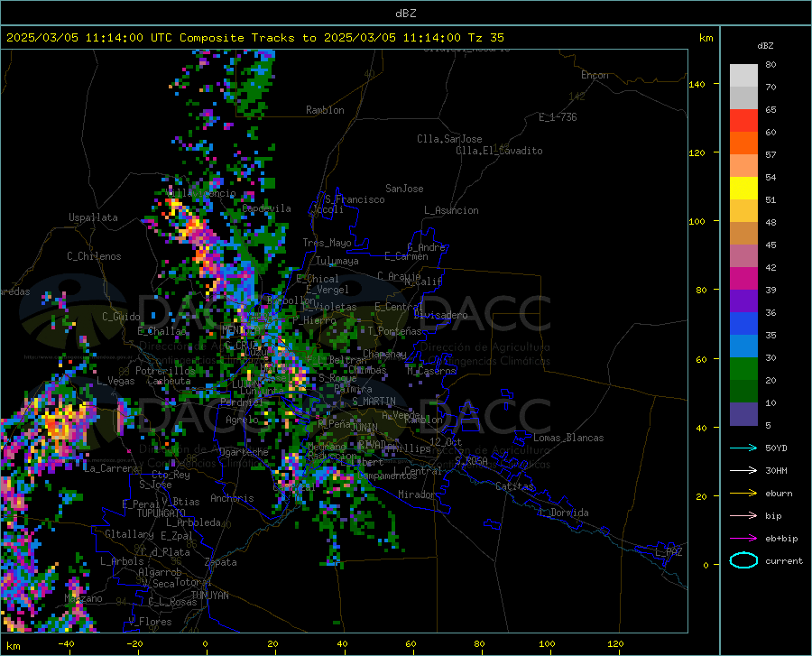Click the Zapata map label
This screenshot has width=812, height=656.
(x=221, y=562)
